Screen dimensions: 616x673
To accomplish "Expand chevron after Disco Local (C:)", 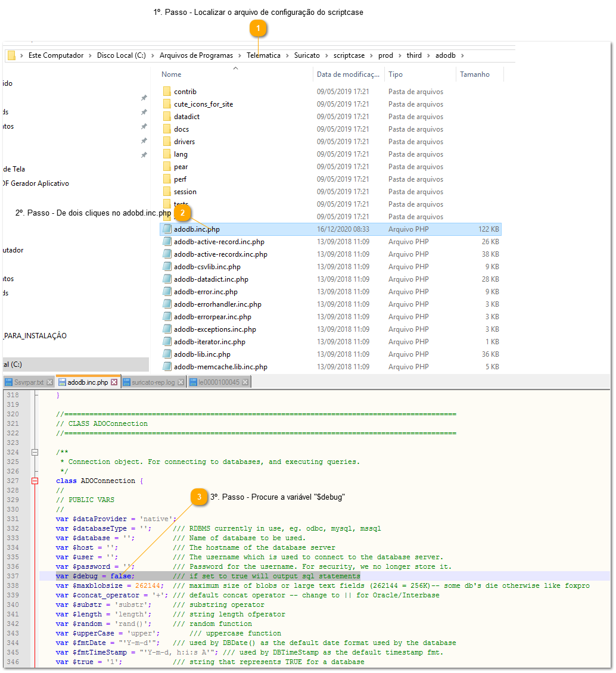I will 153,55.
